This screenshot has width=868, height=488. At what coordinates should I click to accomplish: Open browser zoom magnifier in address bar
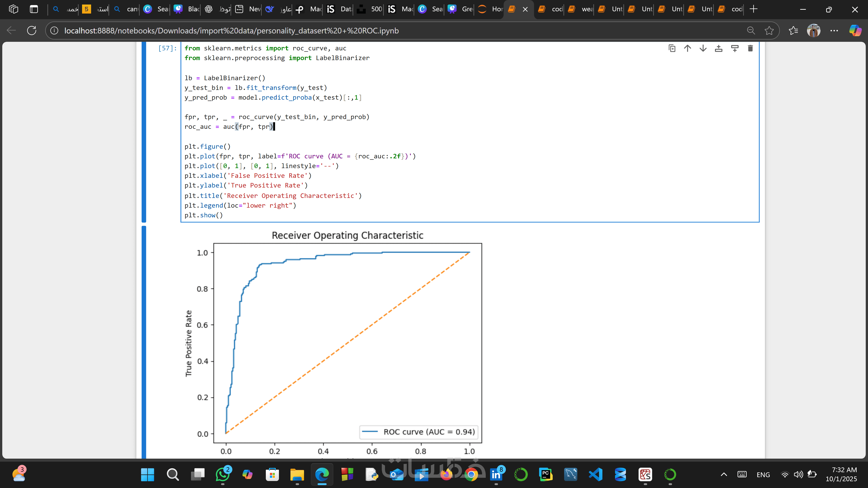[x=751, y=31]
